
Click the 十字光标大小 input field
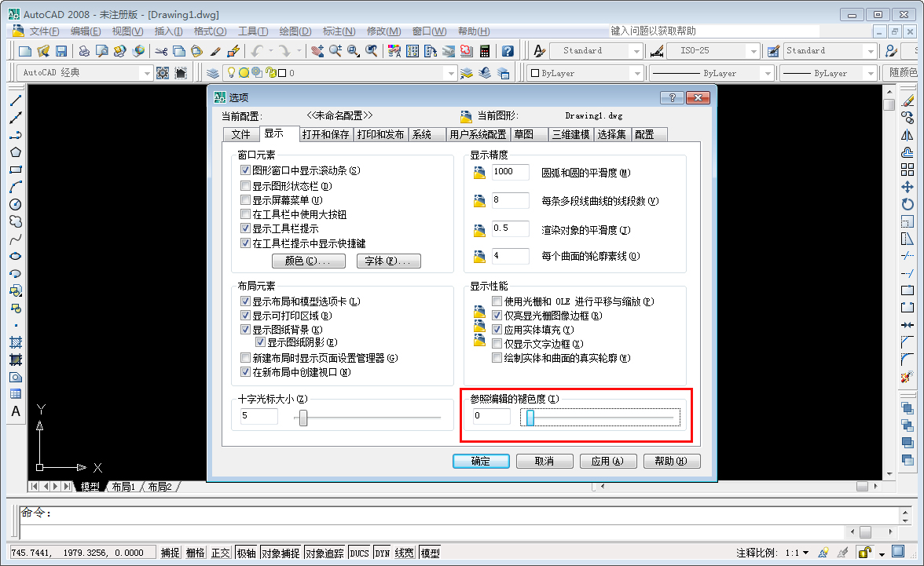(259, 416)
